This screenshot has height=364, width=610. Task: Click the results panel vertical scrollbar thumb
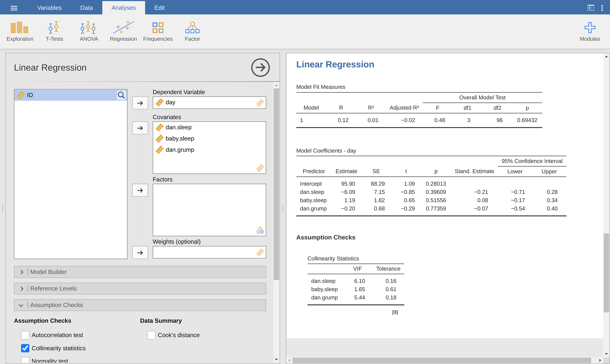click(x=606, y=273)
